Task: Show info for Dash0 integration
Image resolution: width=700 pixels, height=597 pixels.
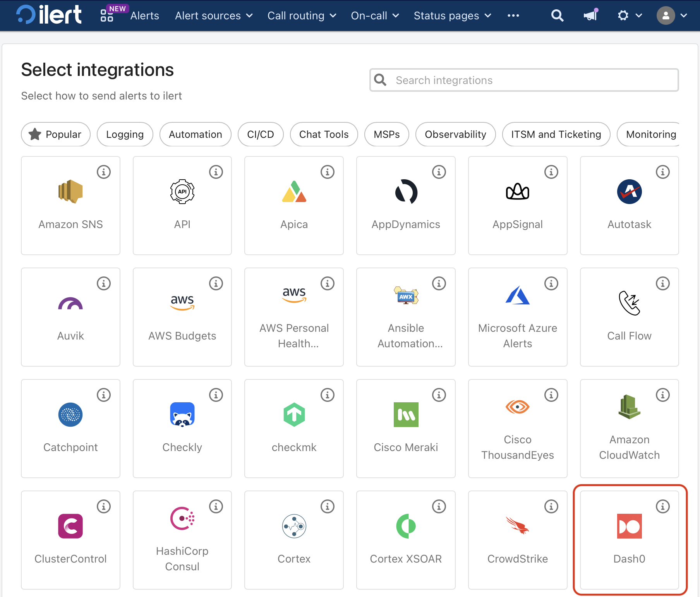Action: coord(662,506)
